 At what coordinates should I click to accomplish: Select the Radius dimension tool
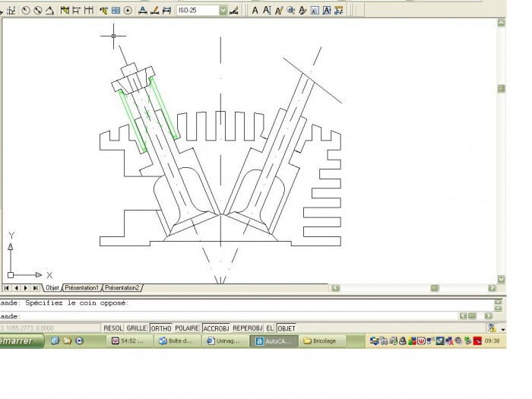25,11
